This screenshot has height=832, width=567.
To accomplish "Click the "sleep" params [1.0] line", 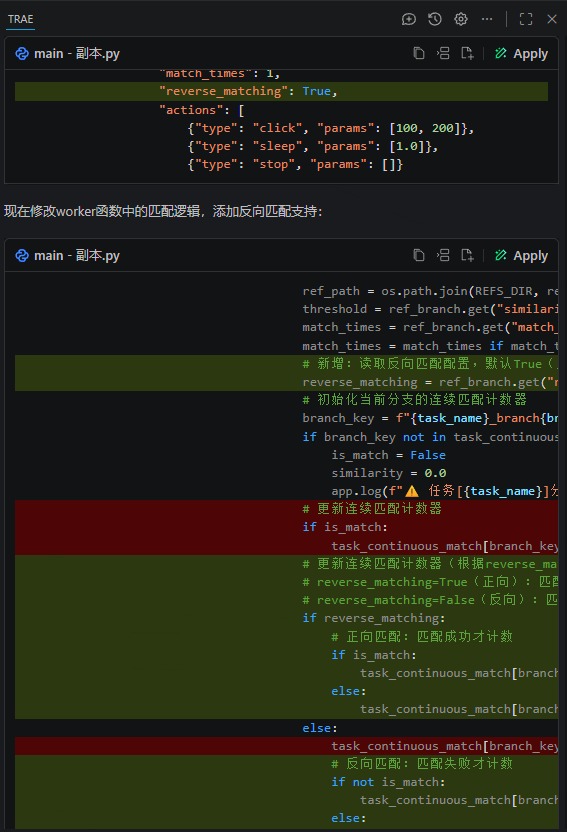I will 313,146.
